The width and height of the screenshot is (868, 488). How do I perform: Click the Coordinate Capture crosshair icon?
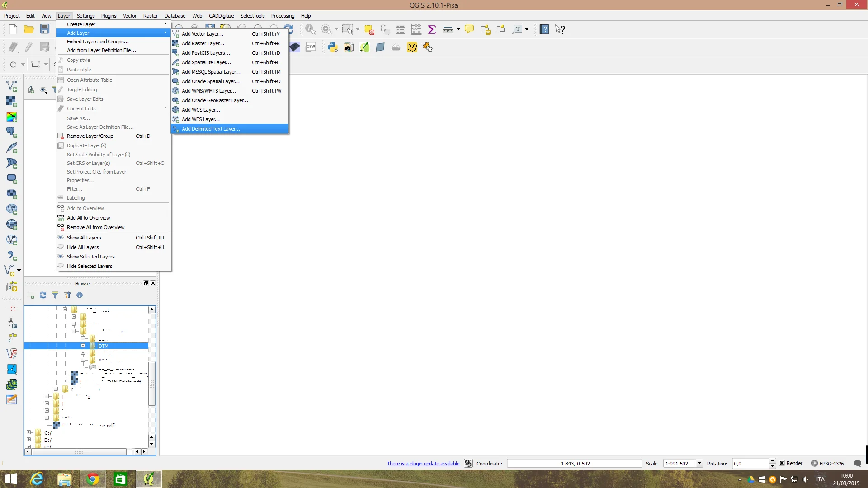(12, 309)
